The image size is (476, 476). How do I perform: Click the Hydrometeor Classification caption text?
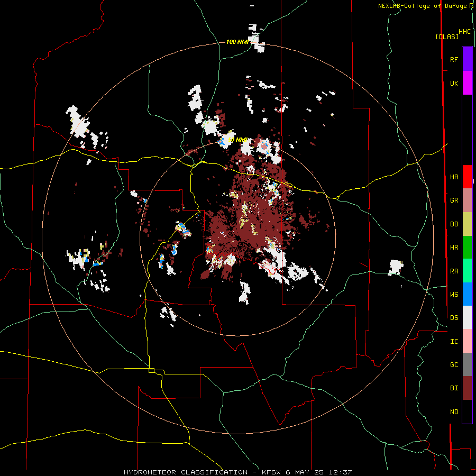tap(186, 472)
